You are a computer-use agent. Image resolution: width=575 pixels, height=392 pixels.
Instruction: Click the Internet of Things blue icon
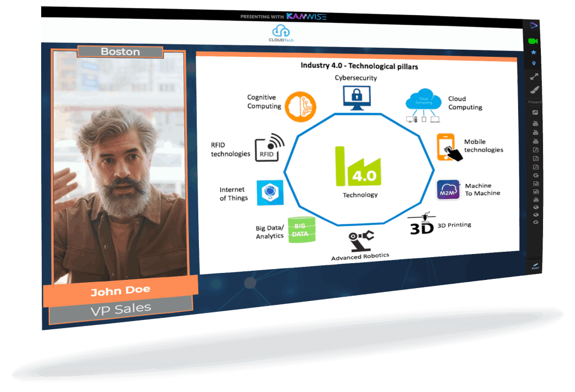point(270,192)
